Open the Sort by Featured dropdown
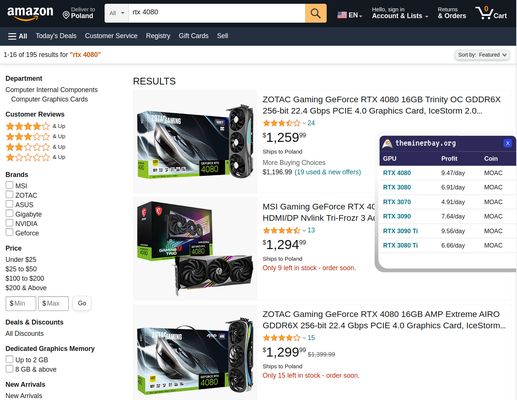517x400 pixels. click(482, 55)
